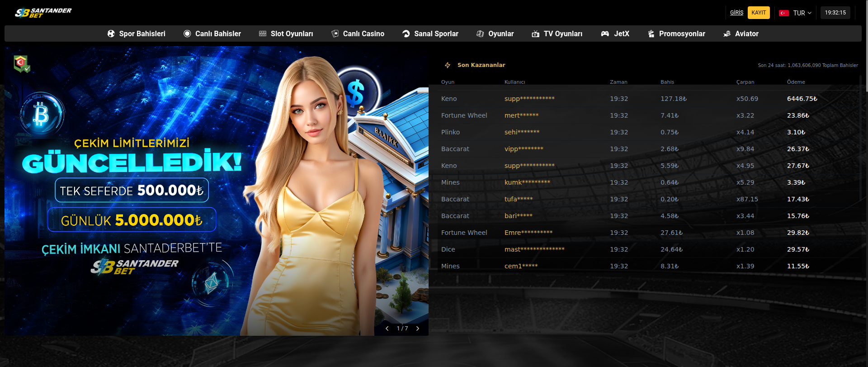868x367 pixels.
Task: Click the gamepad icon next to JetX
Action: pyautogui.click(x=605, y=33)
